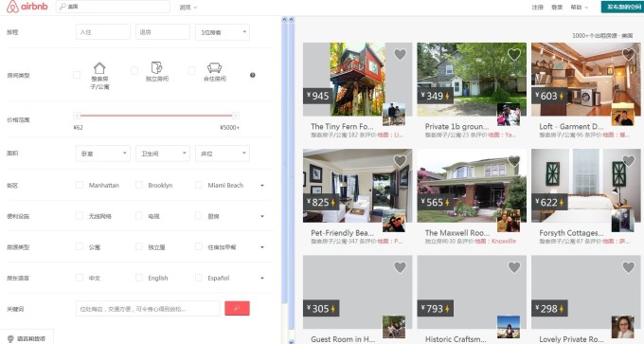Screen dimensions: 644x344
Task: Favorite the ¥298 Lovely Private Room heart
Action: [629, 267]
